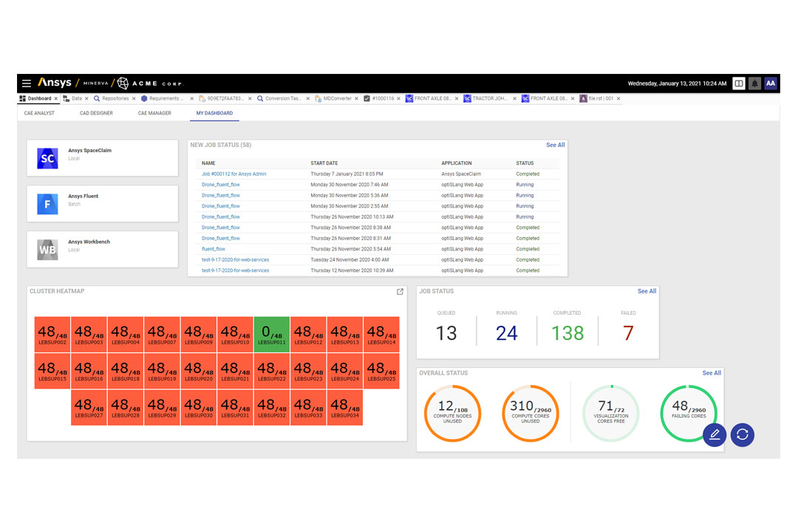The height and width of the screenshot is (532, 798).
Task: Click the Ansys Workbench WB icon
Action: 47,250
